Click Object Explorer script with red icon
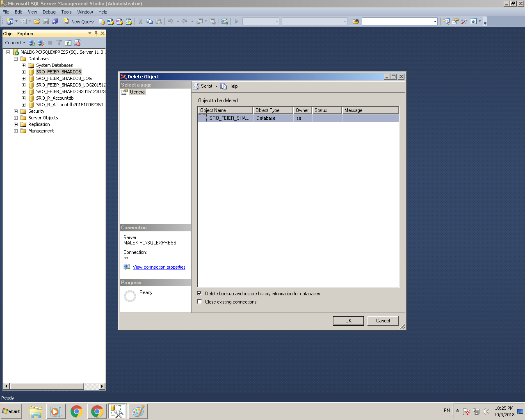Image resolution: width=525 pixels, height=420 pixels. click(77, 43)
